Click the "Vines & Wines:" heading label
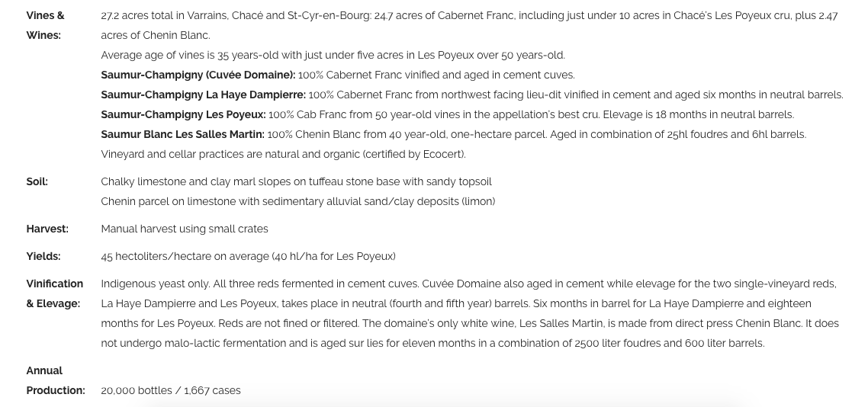This screenshot has height=407, width=868. (x=45, y=25)
